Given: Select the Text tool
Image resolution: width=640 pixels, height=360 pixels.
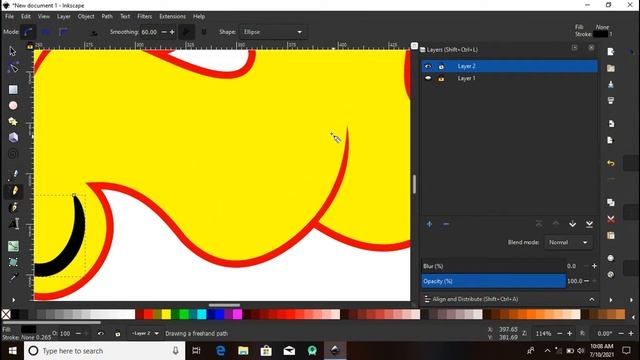Looking at the screenshot, I should pos(13,223).
